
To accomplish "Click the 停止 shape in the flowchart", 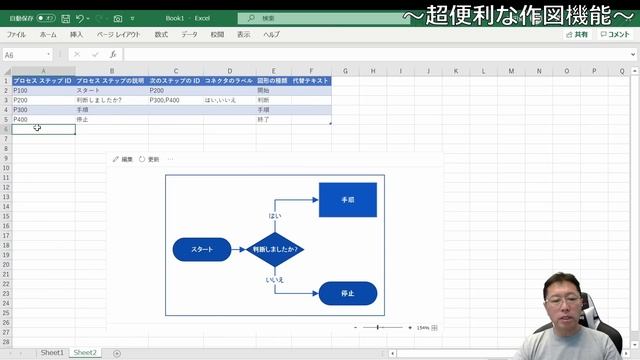I will tap(348, 293).
